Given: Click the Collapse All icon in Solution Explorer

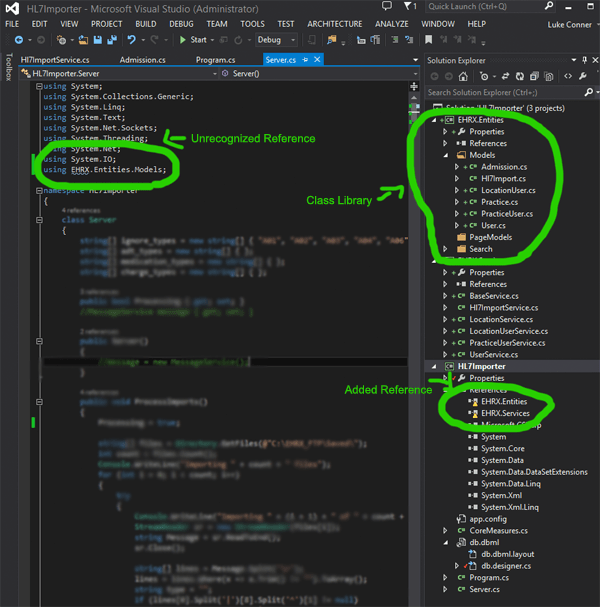Looking at the screenshot, I should coord(534,76).
